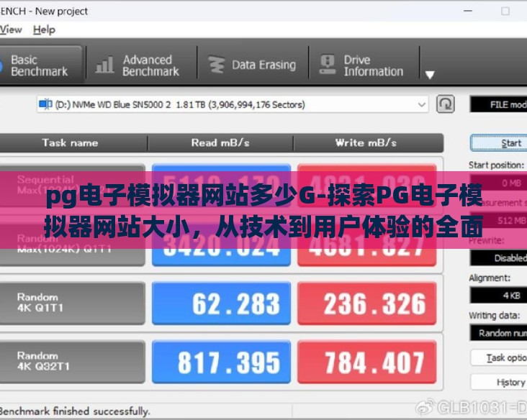This screenshot has width=527, height=420.
Task: Open the Alignment 4 KB dropdown
Action: [498, 296]
